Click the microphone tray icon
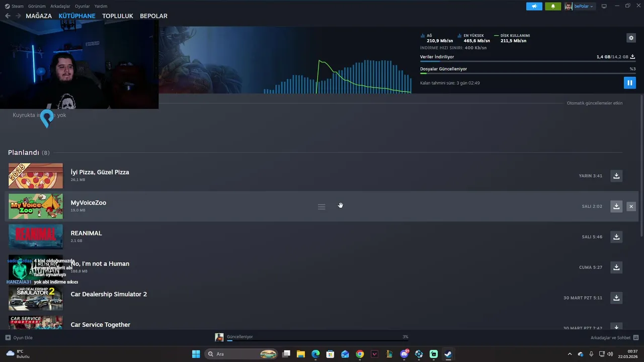This screenshot has width=644, height=362. click(591, 354)
